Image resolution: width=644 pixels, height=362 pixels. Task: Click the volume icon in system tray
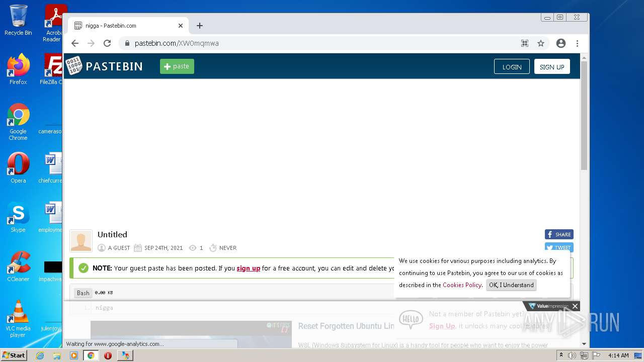coord(572,355)
